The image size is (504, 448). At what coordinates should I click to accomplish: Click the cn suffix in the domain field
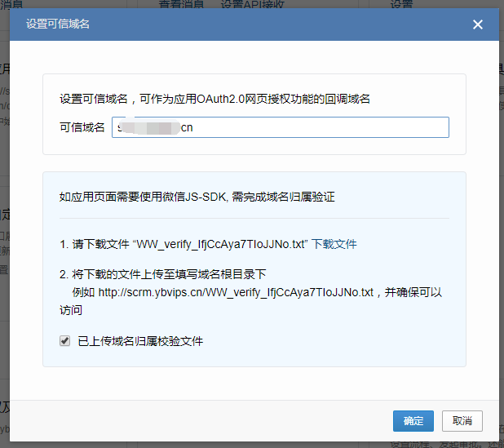[187, 127]
